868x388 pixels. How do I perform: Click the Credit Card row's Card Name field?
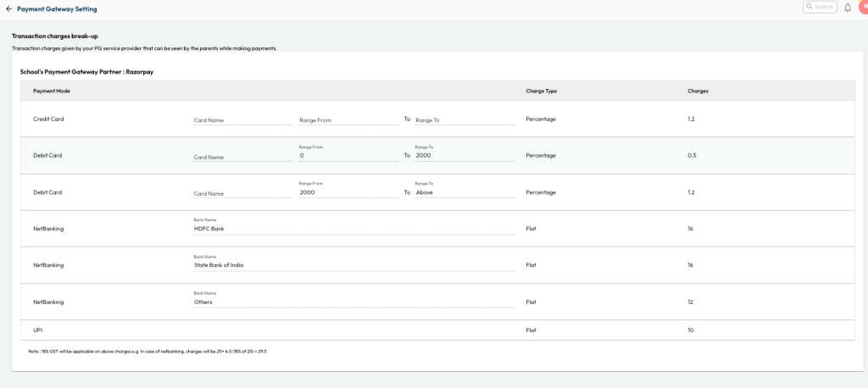point(240,120)
